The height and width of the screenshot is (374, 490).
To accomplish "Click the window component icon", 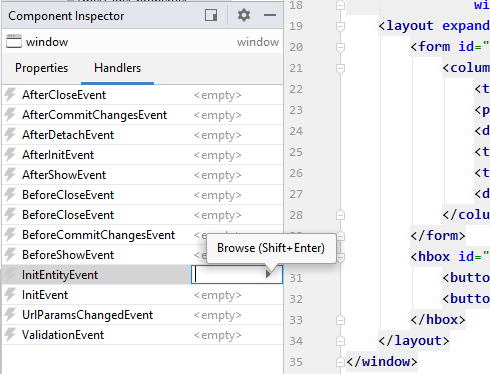I will 14,41.
